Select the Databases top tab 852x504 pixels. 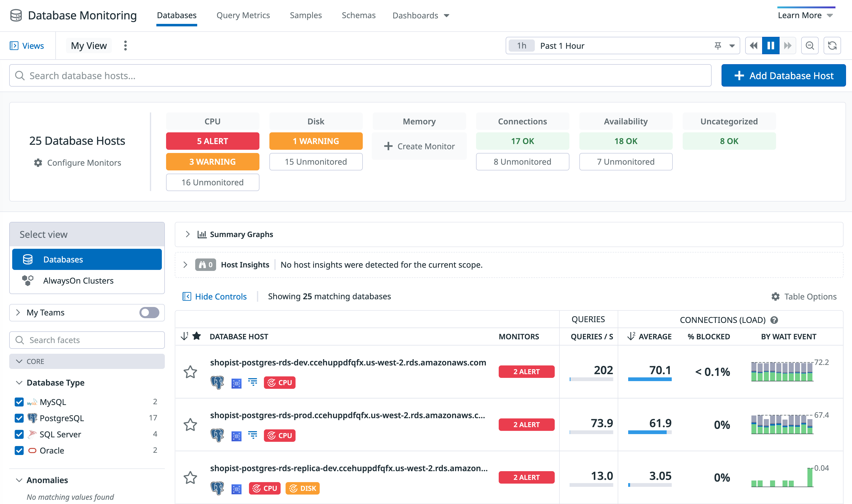(x=177, y=15)
